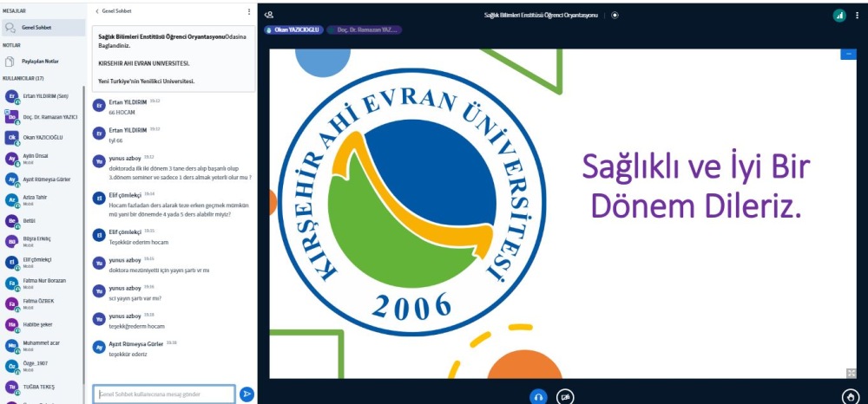Send the chat message with the arrow button

(x=247, y=394)
